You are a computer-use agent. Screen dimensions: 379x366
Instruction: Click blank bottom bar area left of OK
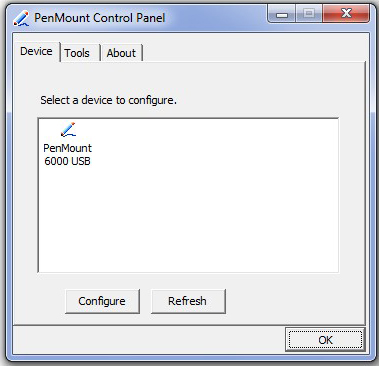(148, 340)
